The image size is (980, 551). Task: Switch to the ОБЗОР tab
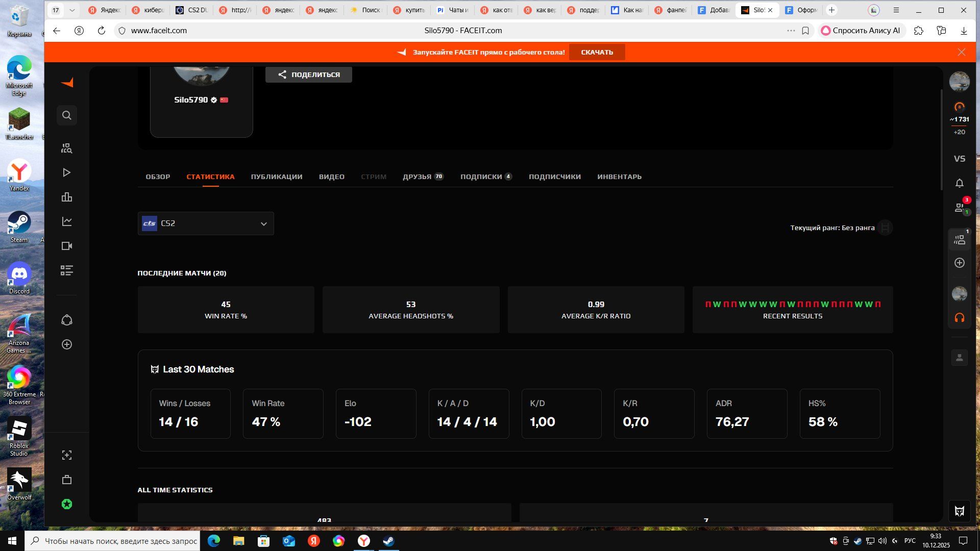point(158,177)
